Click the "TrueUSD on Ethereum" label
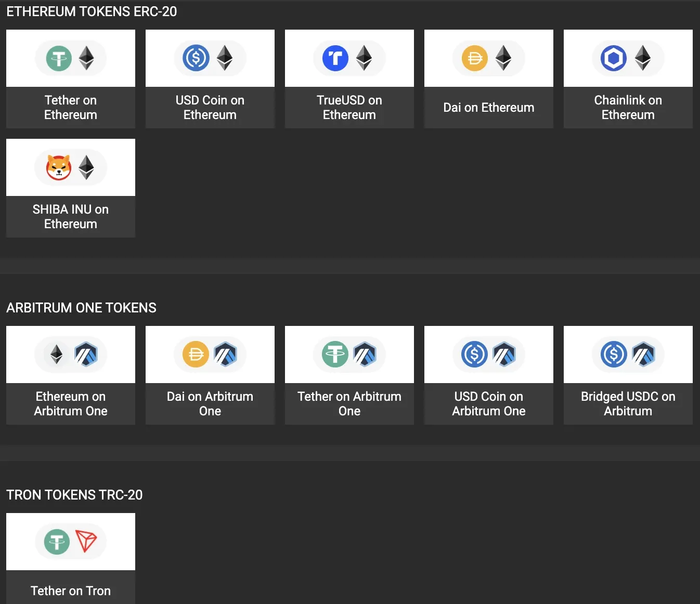 [x=349, y=108]
